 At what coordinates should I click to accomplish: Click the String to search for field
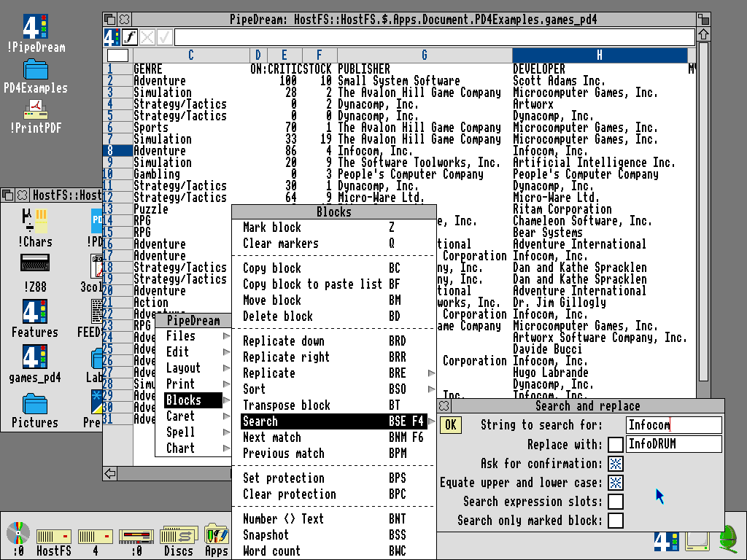(673, 425)
